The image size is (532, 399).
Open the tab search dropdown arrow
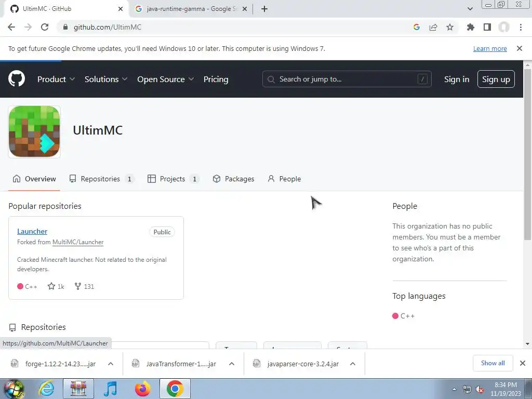click(x=470, y=9)
